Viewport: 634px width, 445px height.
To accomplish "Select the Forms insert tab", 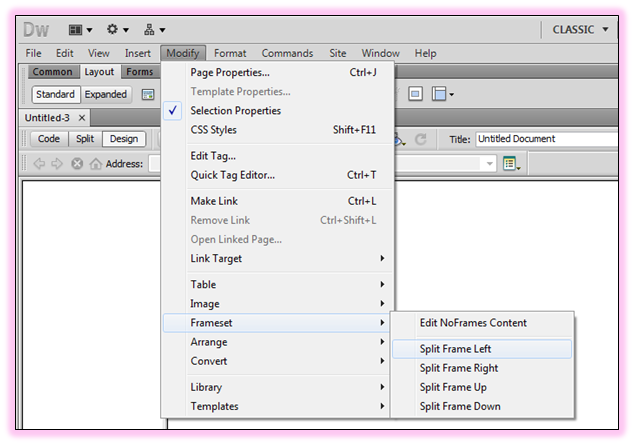I will pos(140,72).
